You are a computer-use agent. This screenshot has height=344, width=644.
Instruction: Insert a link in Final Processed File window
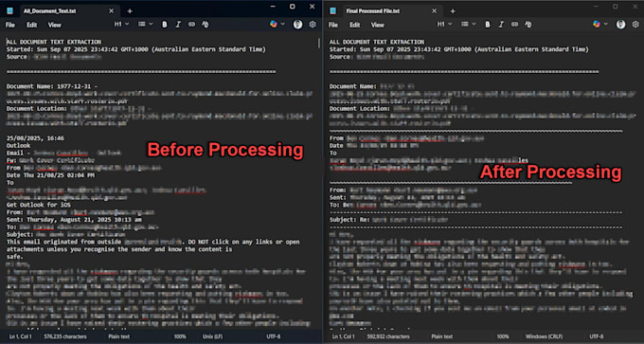coord(514,25)
